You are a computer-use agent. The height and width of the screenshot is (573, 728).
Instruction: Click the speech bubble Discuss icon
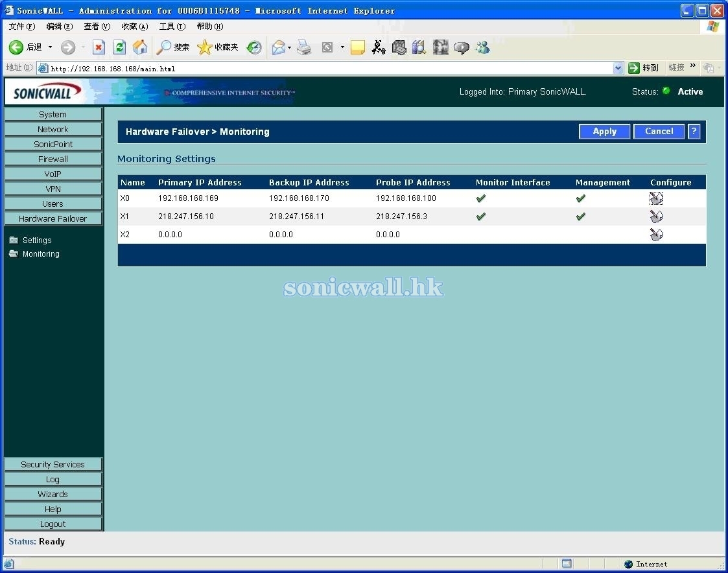[x=461, y=47]
